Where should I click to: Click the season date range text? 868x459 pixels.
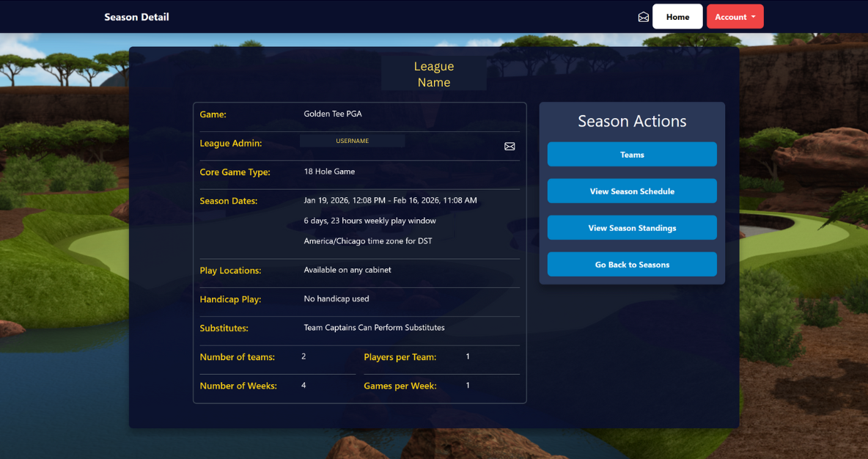point(390,200)
